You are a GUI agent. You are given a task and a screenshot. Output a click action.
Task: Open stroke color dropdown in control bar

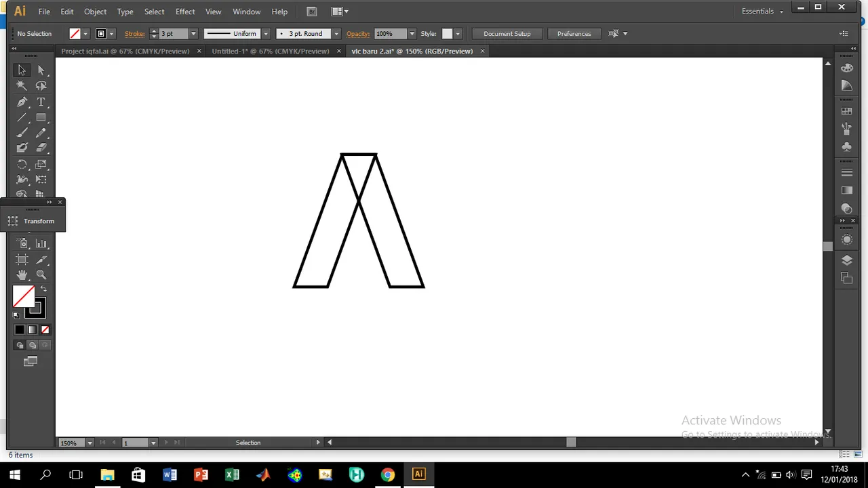tap(111, 34)
